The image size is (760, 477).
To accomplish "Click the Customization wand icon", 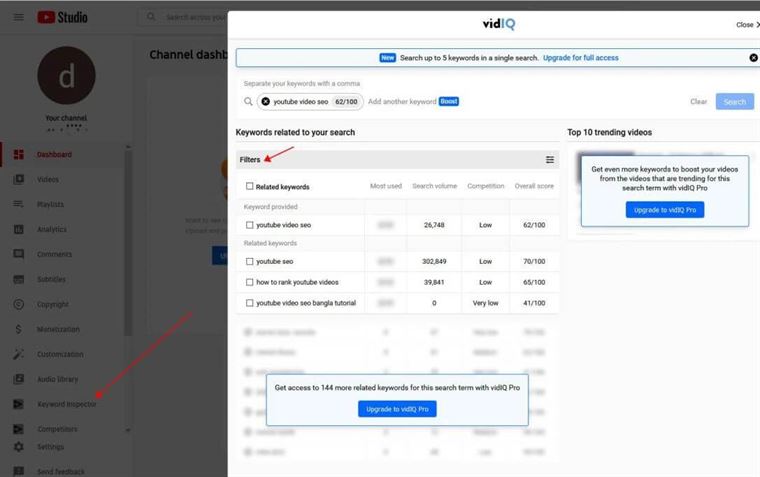I will [18, 354].
